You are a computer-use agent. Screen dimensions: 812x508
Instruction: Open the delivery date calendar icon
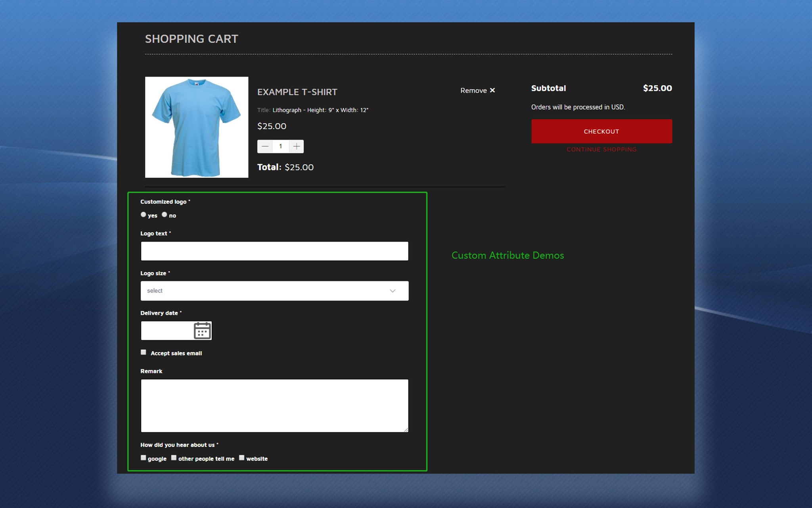click(202, 331)
